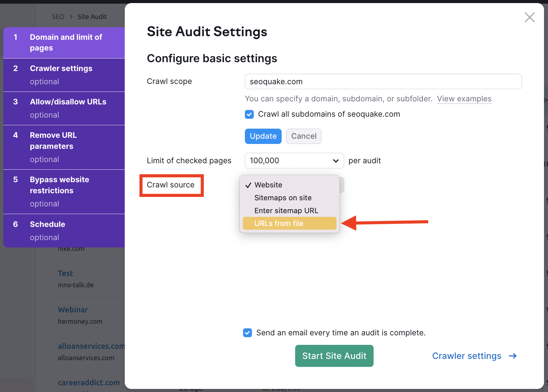Open the Allow/disallow URLs step

tap(64, 108)
